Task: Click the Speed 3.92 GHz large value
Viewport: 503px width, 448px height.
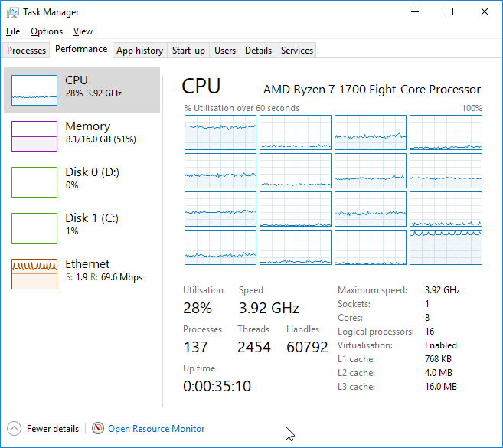Action: [269, 309]
